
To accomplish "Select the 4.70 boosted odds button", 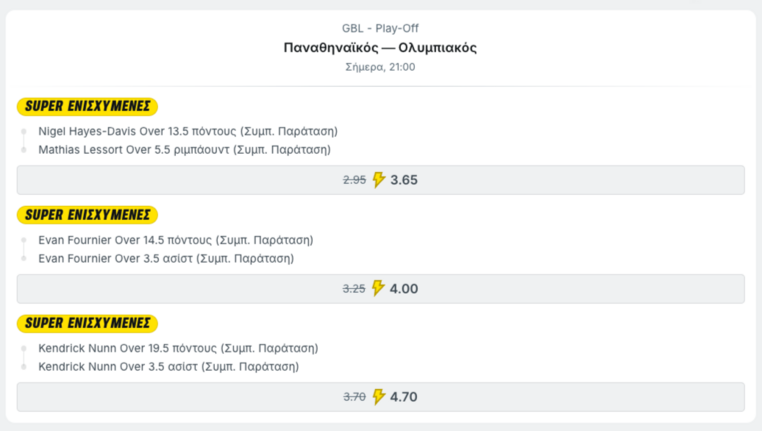I will coord(381,397).
